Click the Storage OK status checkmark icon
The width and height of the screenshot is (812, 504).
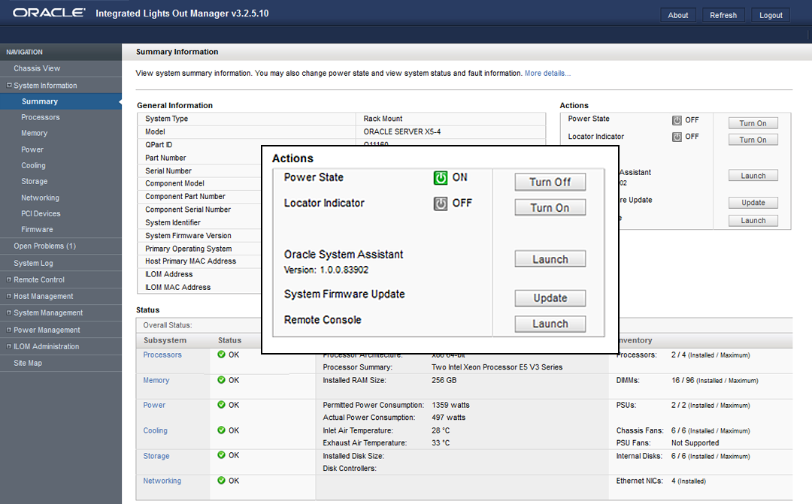point(222,455)
